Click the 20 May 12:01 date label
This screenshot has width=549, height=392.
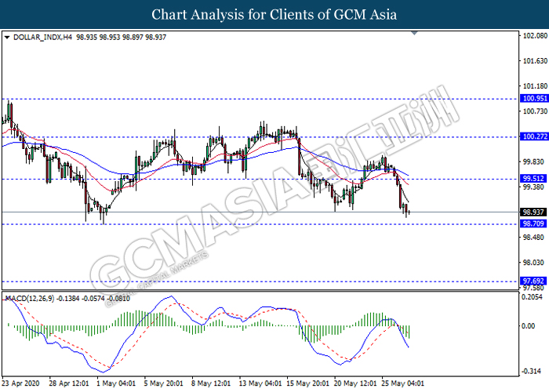pos(355,383)
